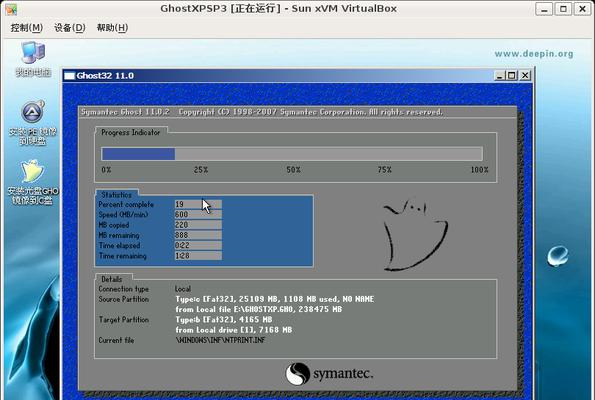Minimize the Ghost32 11.0 window
595x400 pixels.
tap(500, 76)
